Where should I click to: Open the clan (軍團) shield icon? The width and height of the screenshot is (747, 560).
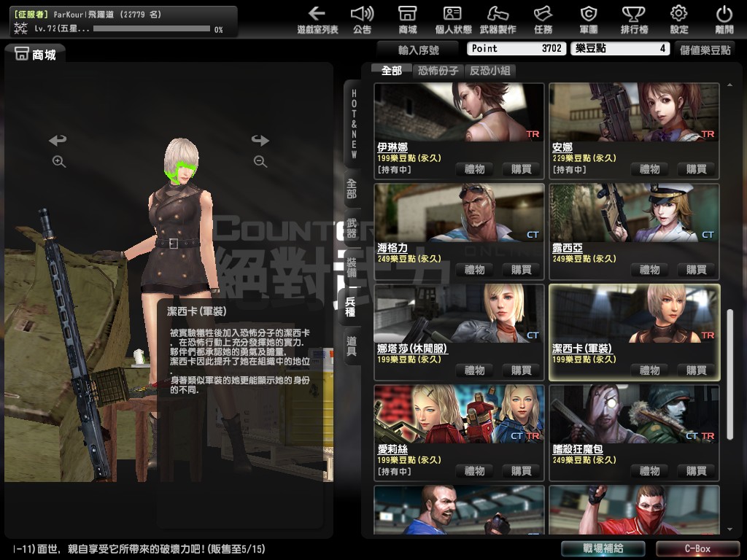coord(589,20)
